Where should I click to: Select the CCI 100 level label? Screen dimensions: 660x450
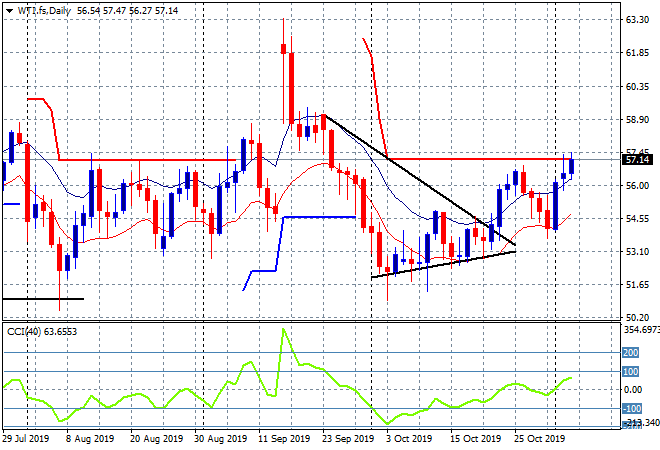(x=631, y=372)
